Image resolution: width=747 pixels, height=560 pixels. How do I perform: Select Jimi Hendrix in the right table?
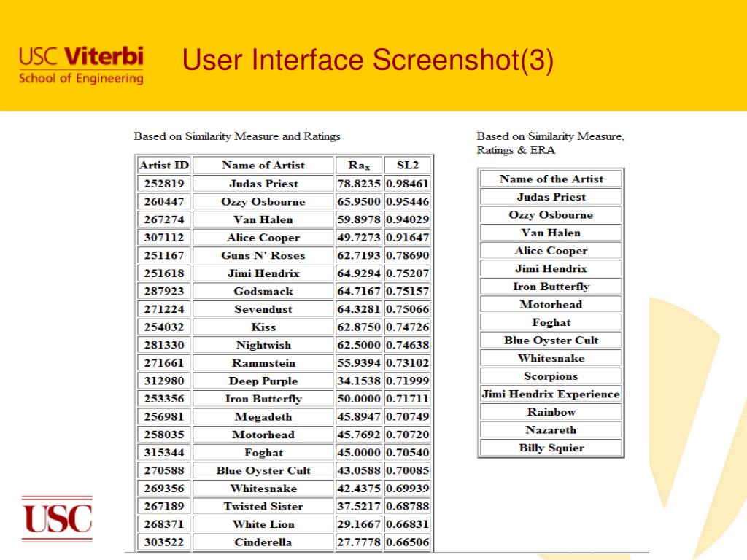551,268
